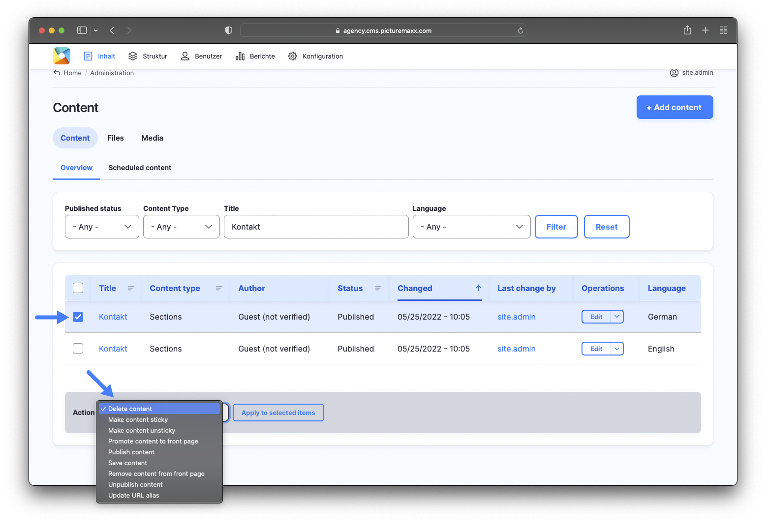The image size is (767, 532).
Task: Select Delete content action option
Action: [159, 409]
